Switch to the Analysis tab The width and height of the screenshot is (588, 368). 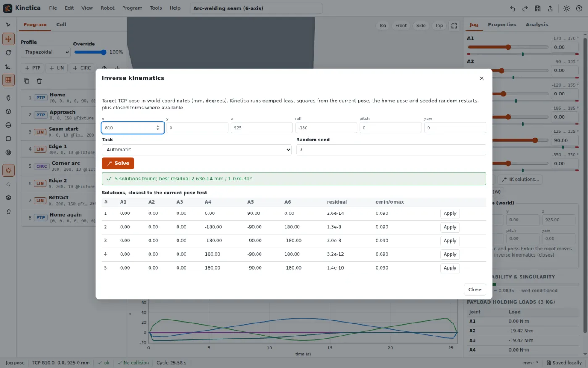click(x=537, y=24)
